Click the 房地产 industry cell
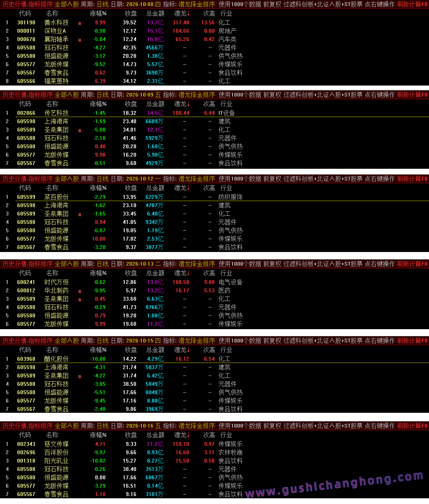This screenshot has height=504, width=429. coord(227,31)
